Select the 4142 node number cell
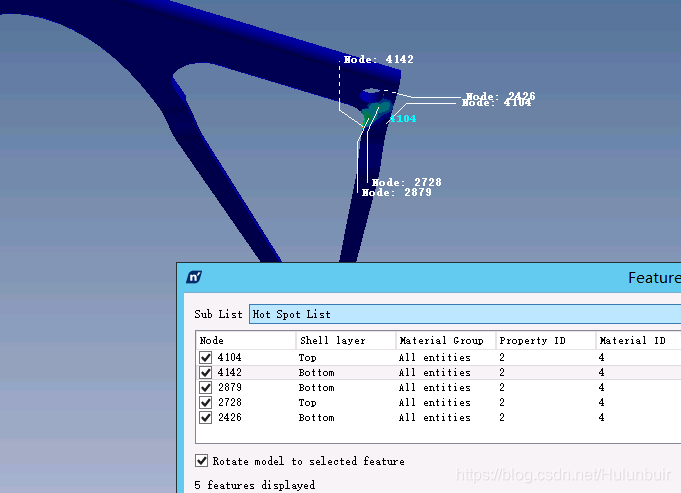This screenshot has height=493, width=681. tap(229, 372)
